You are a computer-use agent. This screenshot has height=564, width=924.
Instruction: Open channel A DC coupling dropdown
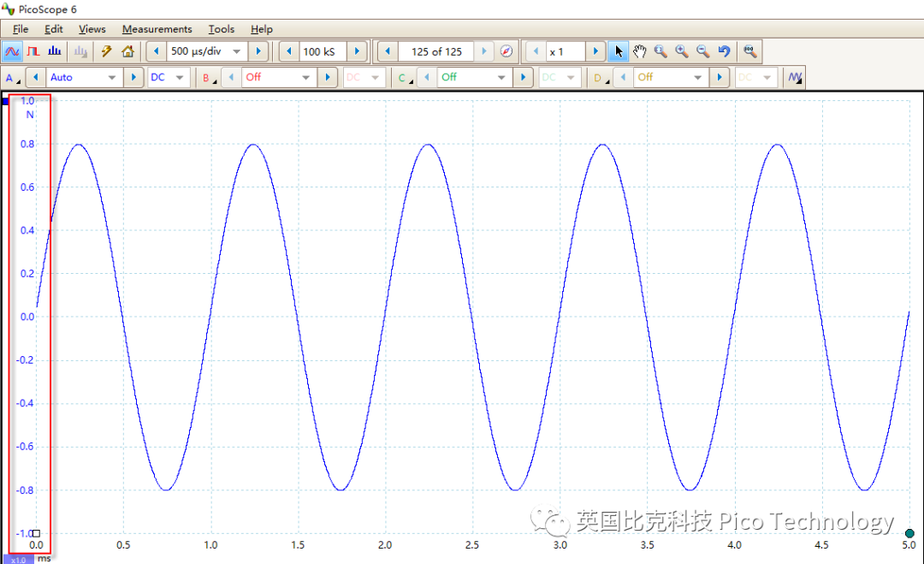pyautogui.click(x=180, y=77)
